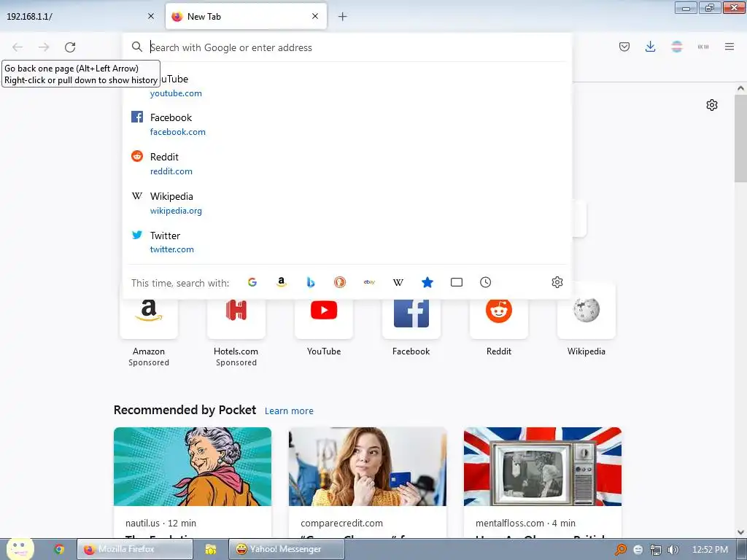The image size is (747, 560).
Task: Click the back navigation arrow
Action: (18, 47)
